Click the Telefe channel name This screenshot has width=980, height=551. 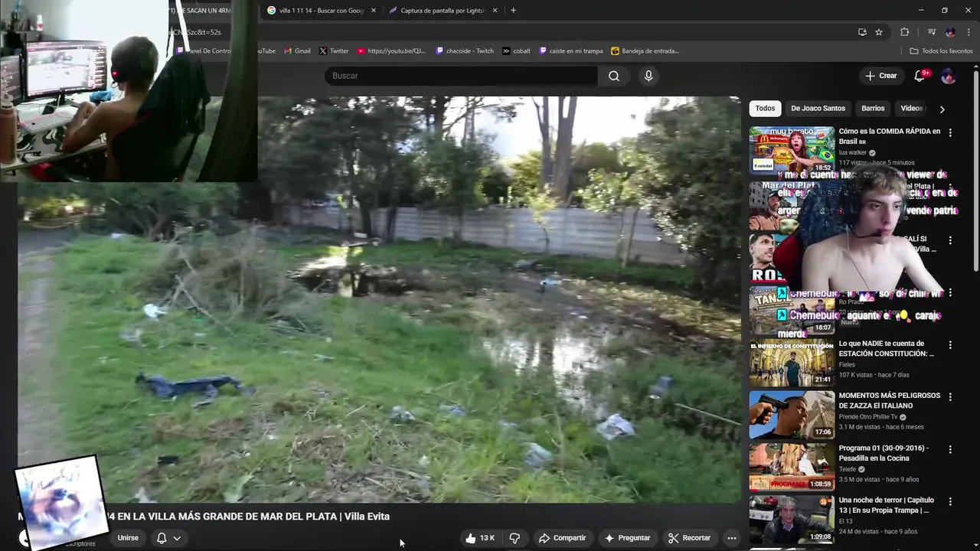pos(848,469)
